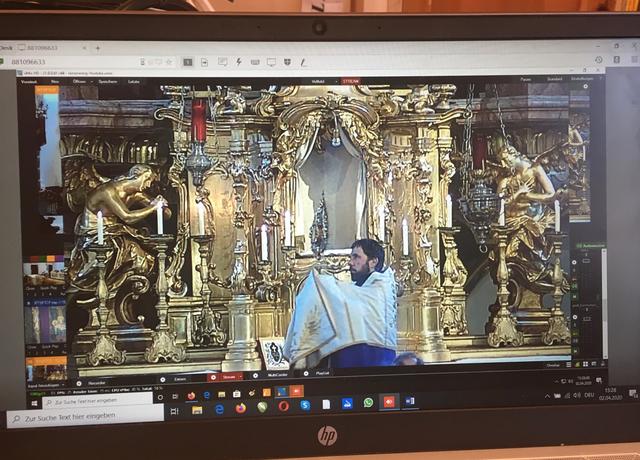Open vMix Einstellungen
The height and width of the screenshot is (460, 640).
582,78
